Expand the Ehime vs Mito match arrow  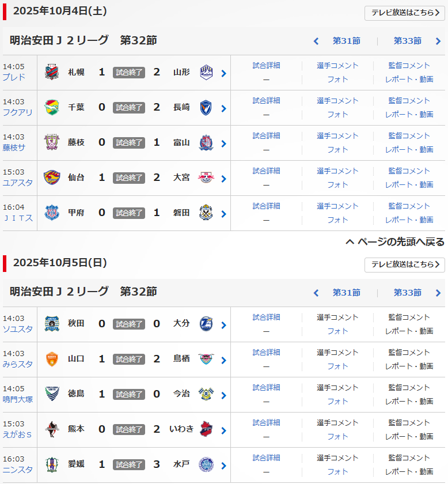click(x=223, y=466)
